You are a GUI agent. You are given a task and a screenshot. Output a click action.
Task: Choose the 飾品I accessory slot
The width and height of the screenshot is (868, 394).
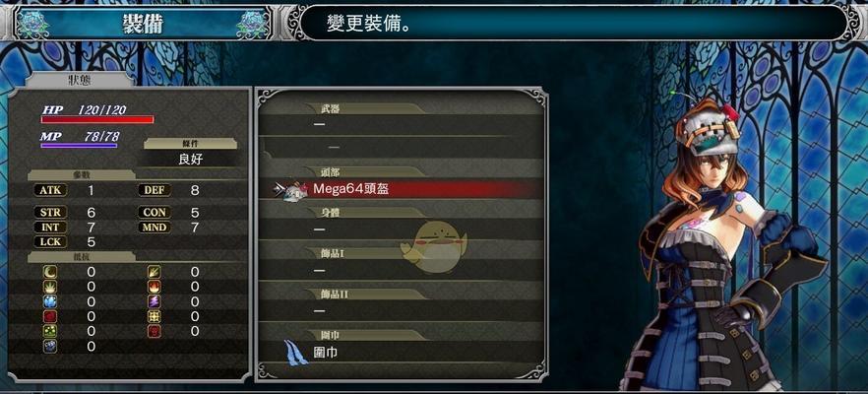(x=402, y=270)
